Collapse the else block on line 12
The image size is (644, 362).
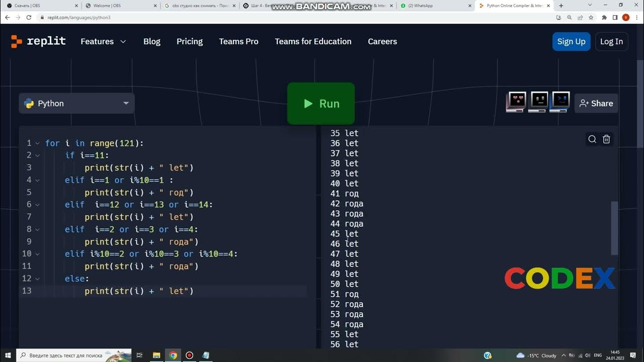[37, 279]
